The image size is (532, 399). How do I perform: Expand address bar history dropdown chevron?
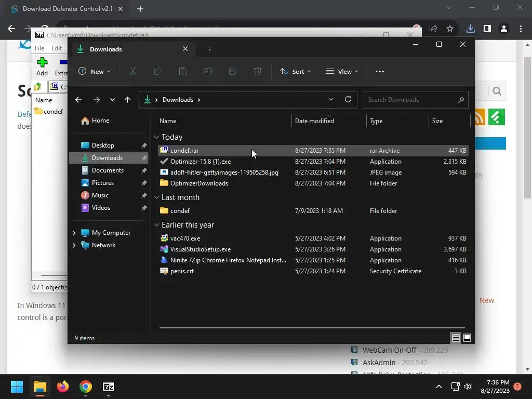click(331, 99)
